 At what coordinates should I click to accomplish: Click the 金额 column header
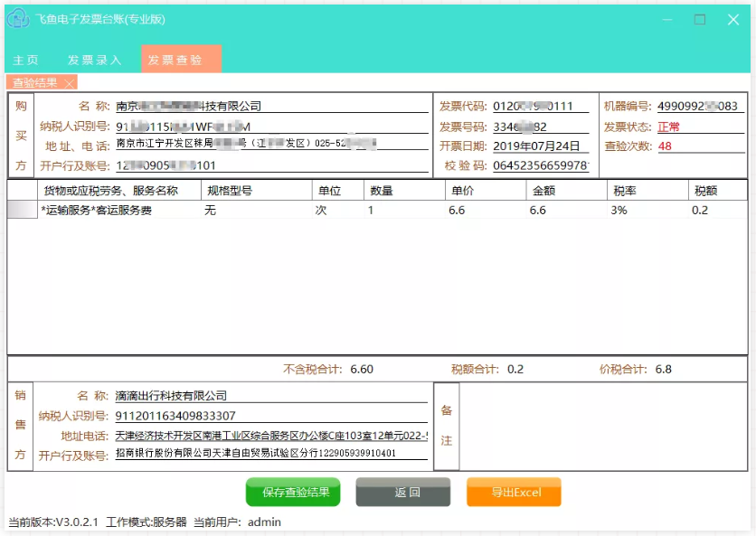(x=566, y=191)
